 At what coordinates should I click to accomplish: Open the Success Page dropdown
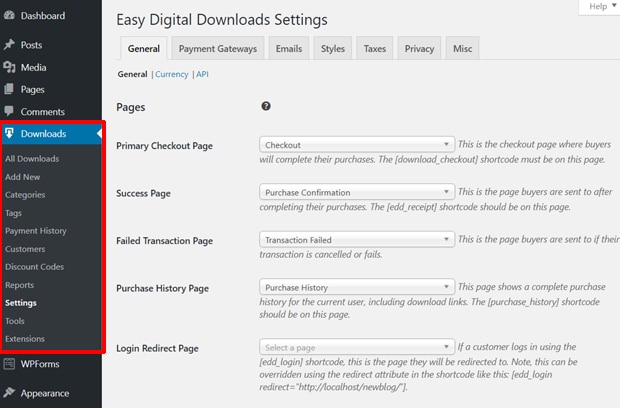[357, 192]
